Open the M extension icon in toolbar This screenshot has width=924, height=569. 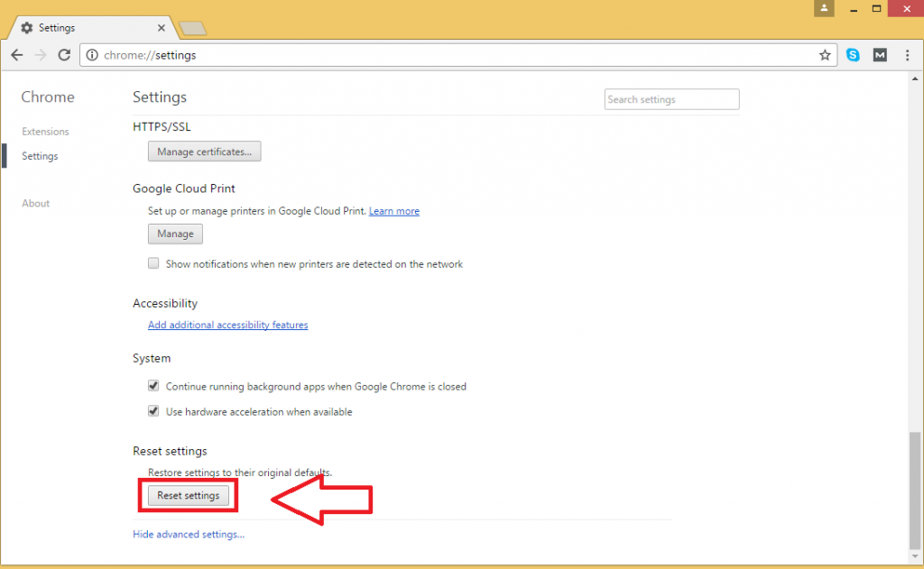pos(880,55)
